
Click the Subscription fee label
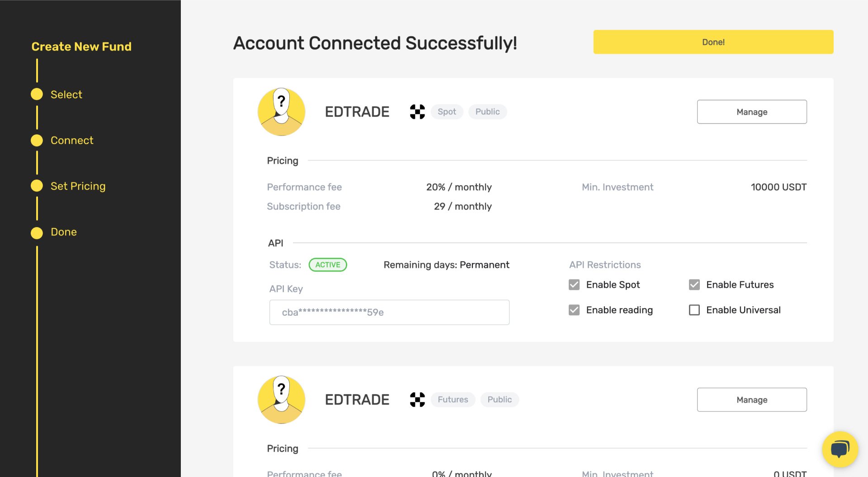[303, 206]
